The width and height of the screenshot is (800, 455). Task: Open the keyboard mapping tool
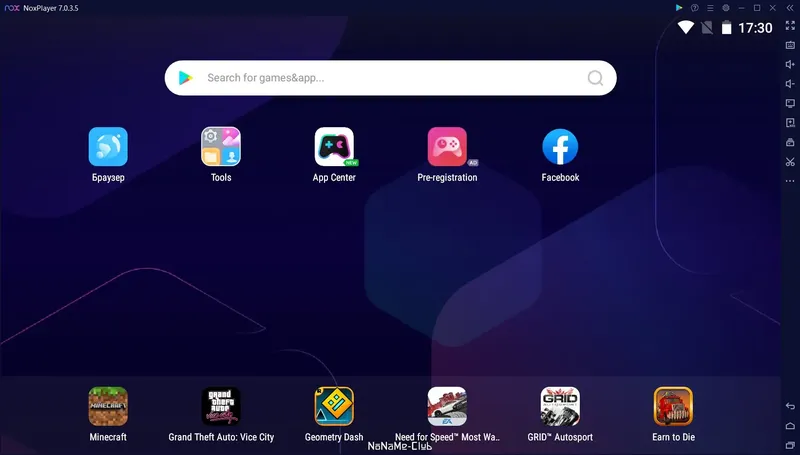tap(790, 45)
